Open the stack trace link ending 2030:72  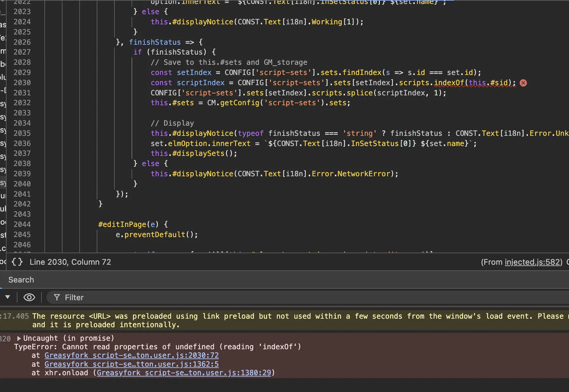[132, 355]
